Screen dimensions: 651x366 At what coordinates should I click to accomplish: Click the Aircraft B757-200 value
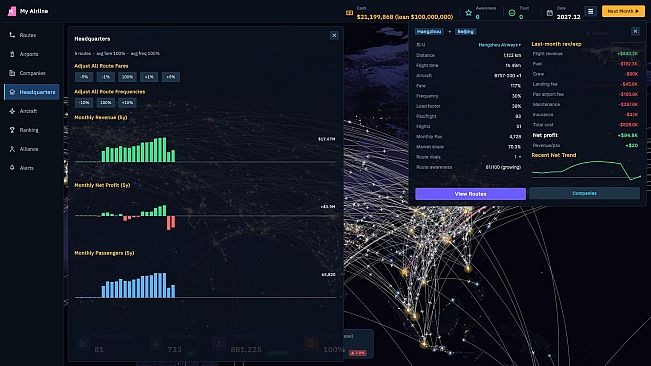click(508, 76)
